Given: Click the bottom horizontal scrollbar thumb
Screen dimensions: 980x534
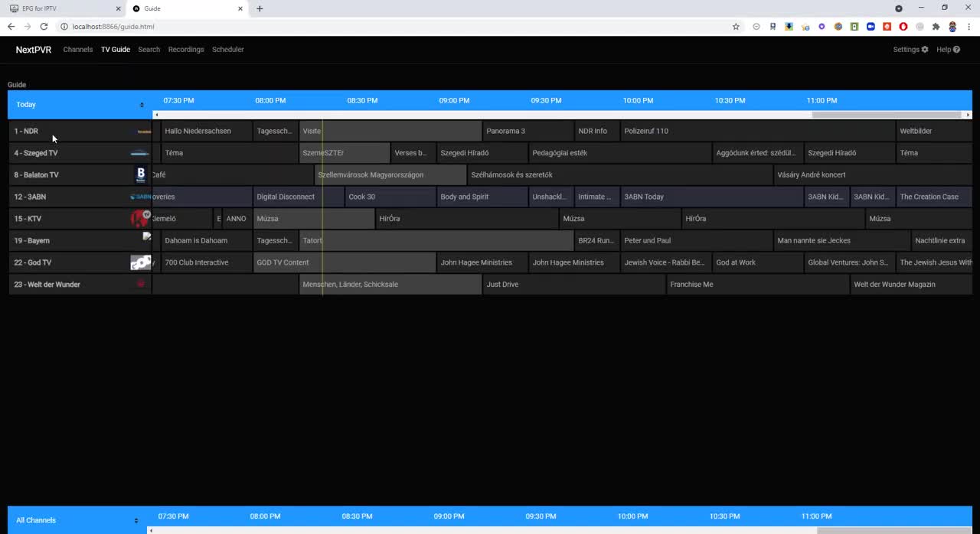Looking at the screenshot, I should click(893, 530).
